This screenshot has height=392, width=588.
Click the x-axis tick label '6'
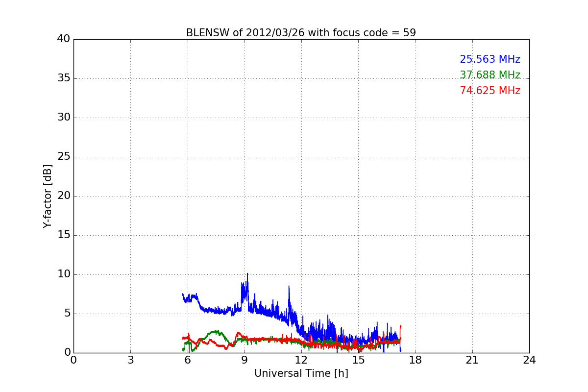tap(187, 360)
